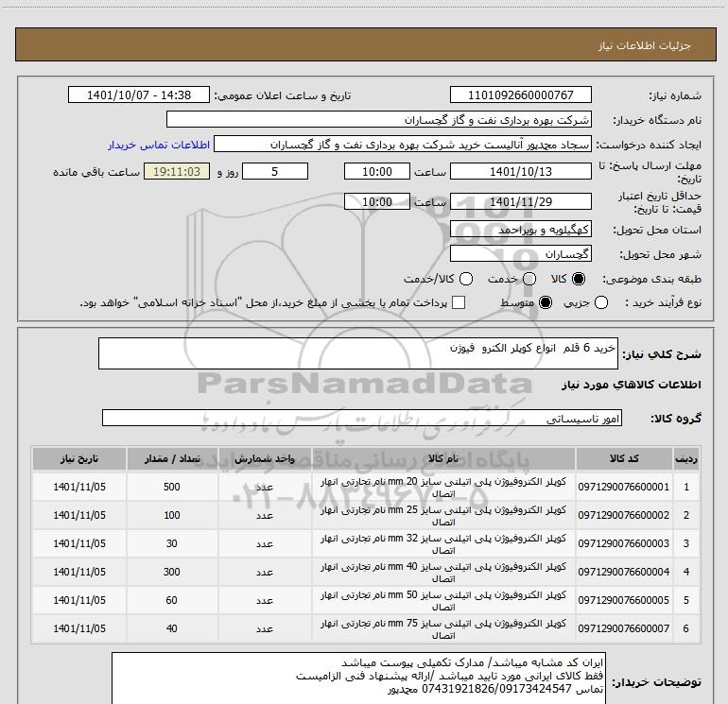Click item code 0971290076600004
Viewport: 728px width, 704px height.
(x=624, y=572)
